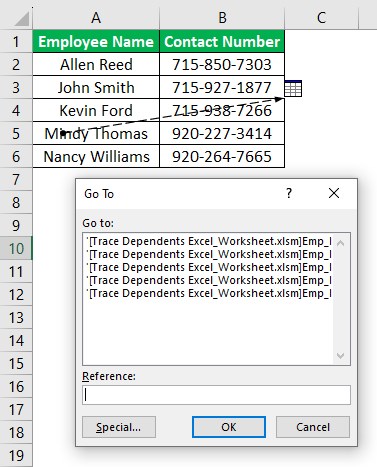Select row 16 header

(x=16, y=387)
